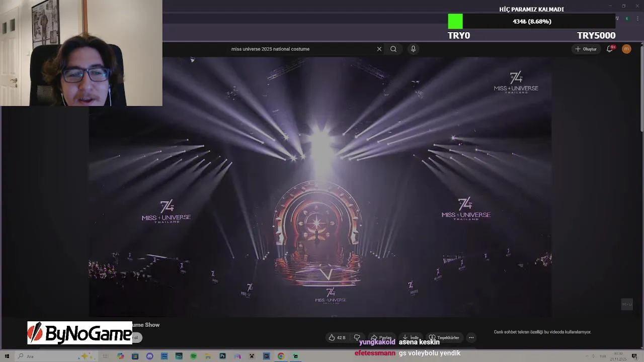Open the account avatar menu
Viewport: 644px width, 362px height.
(626, 49)
